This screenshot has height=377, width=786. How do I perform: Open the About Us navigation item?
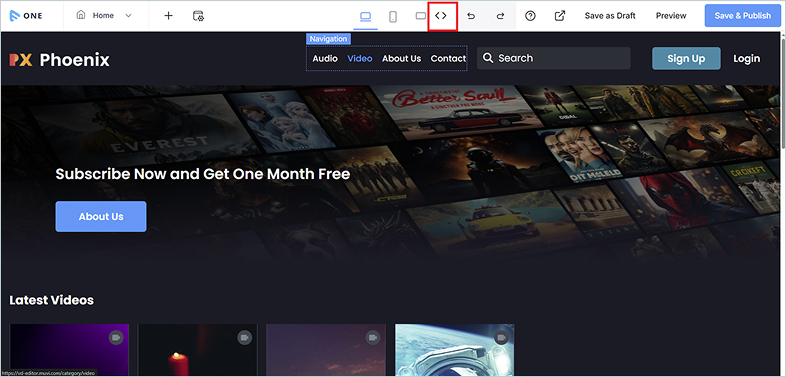[402, 59]
